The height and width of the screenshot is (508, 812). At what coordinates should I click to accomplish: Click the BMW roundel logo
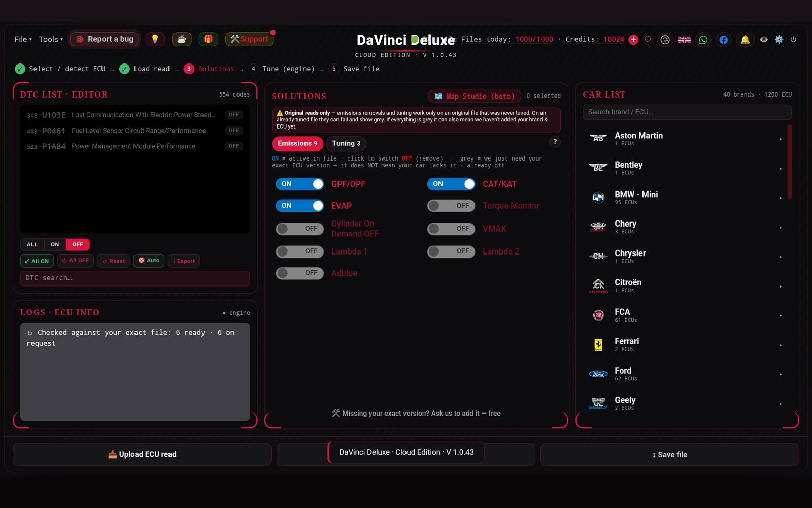click(x=598, y=197)
